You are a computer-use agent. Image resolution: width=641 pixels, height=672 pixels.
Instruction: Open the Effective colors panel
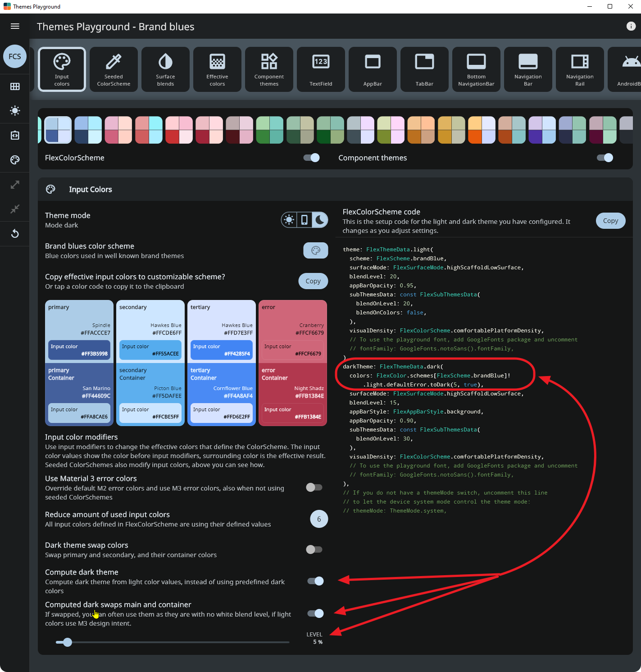click(217, 69)
